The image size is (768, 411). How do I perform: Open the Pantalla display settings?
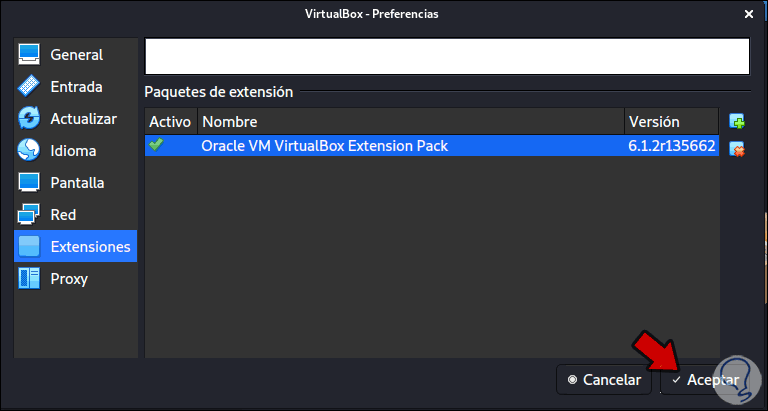(x=75, y=182)
